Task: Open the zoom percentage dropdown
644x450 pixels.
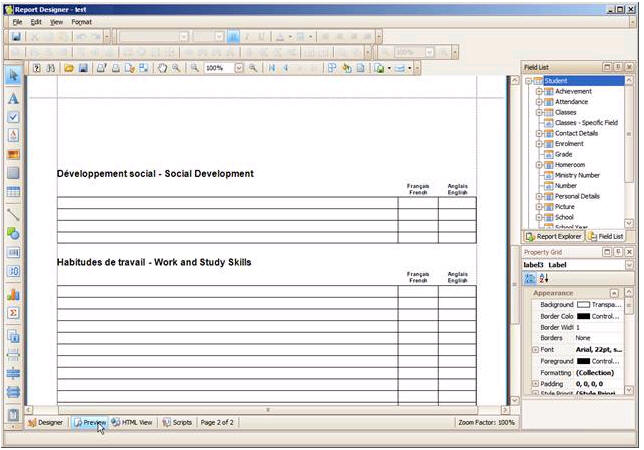Action: [x=238, y=68]
